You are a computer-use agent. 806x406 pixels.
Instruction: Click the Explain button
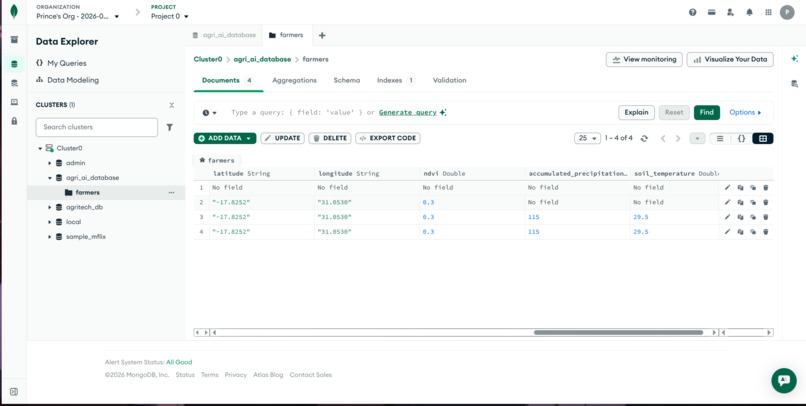[636, 113]
